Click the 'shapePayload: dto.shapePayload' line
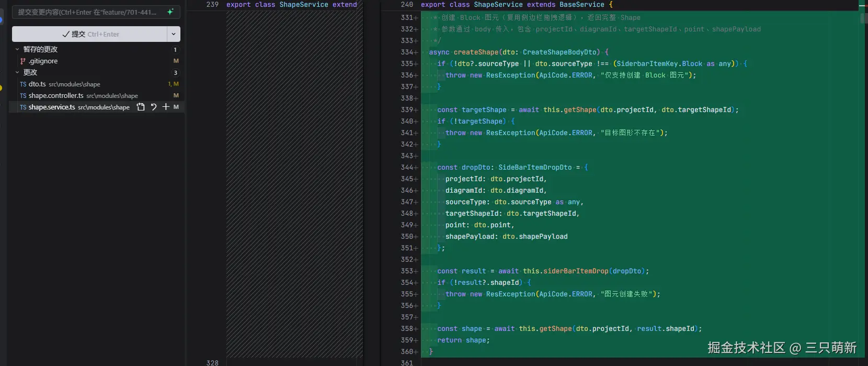 pyautogui.click(x=507, y=236)
